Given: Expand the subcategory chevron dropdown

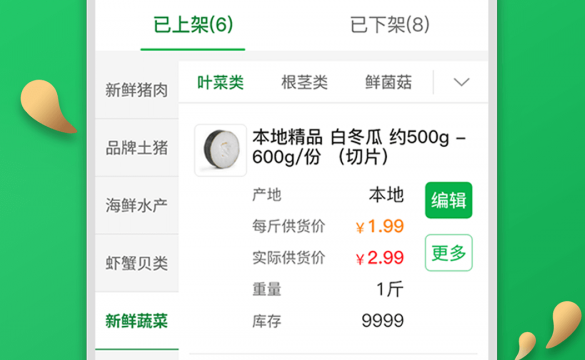Looking at the screenshot, I should [462, 82].
